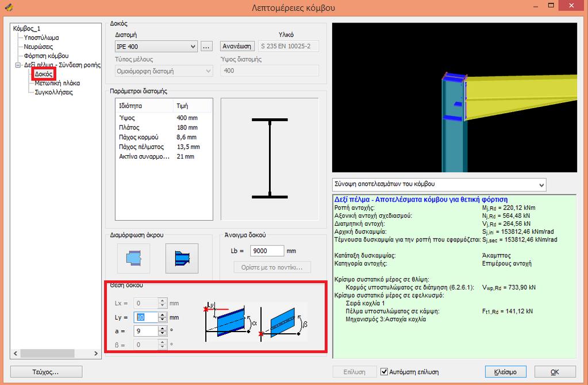Image resolution: width=588 pixels, height=385 pixels.
Task: Select Συγκολλήσεις tree item
Action: pyautogui.click(x=53, y=92)
